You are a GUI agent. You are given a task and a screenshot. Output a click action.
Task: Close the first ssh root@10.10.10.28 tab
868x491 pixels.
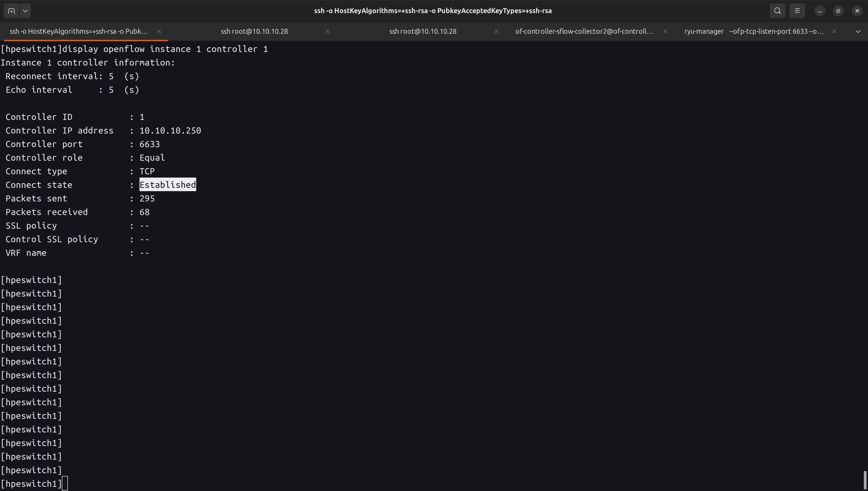(x=327, y=31)
